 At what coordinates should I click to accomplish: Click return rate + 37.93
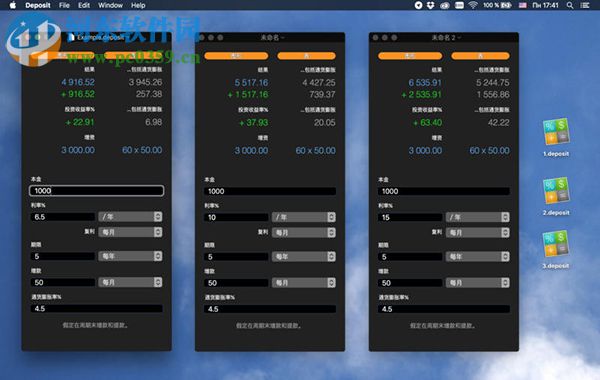[x=253, y=122]
